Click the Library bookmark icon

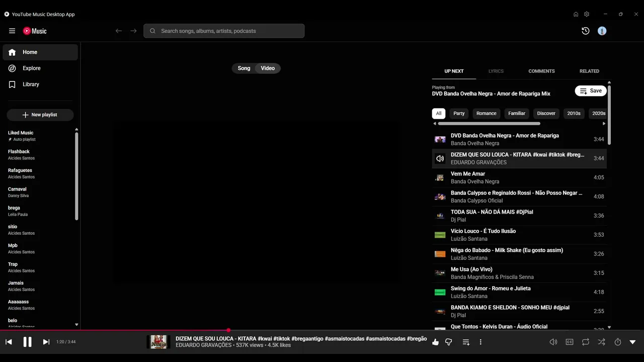coord(12,84)
